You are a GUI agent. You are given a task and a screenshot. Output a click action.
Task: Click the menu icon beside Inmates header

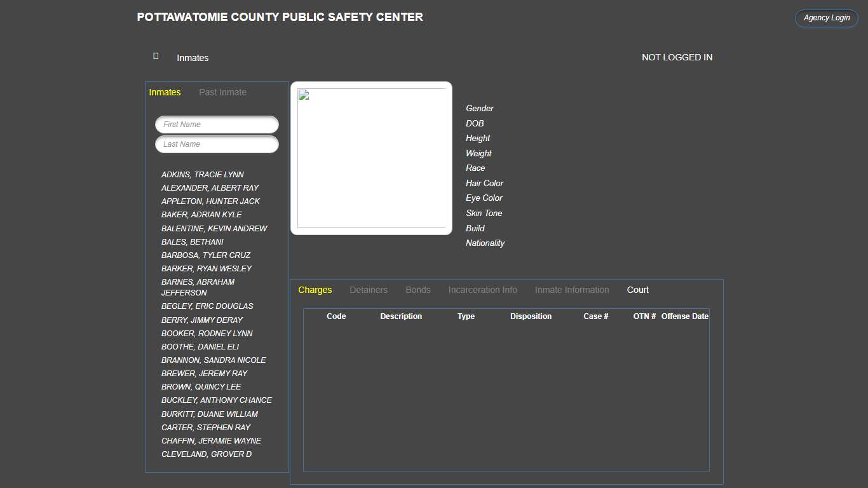(x=155, y=56)
